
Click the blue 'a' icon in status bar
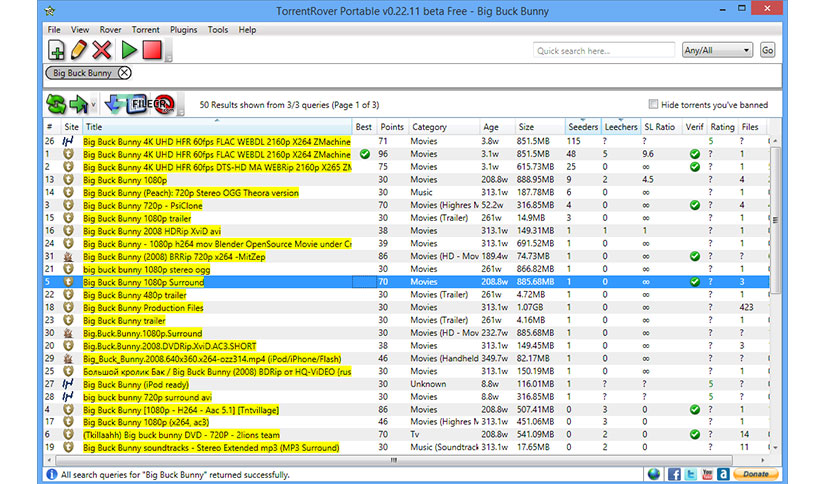[723, 474]
